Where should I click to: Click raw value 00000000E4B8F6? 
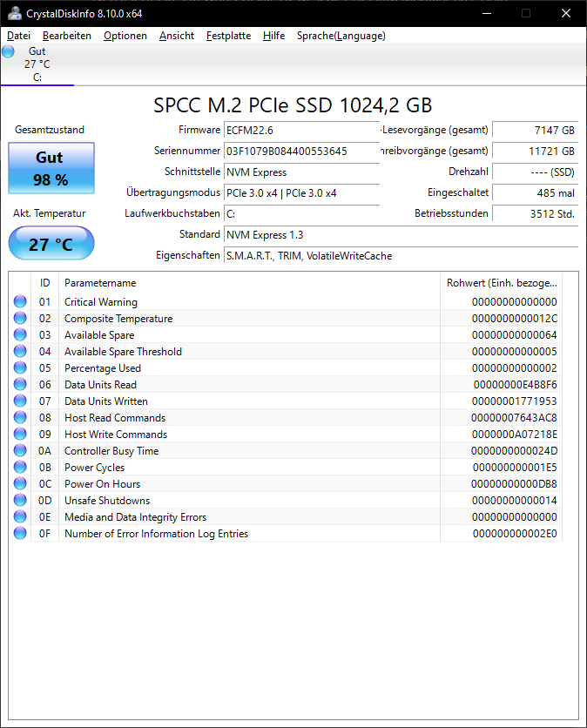tap(515, 385)
